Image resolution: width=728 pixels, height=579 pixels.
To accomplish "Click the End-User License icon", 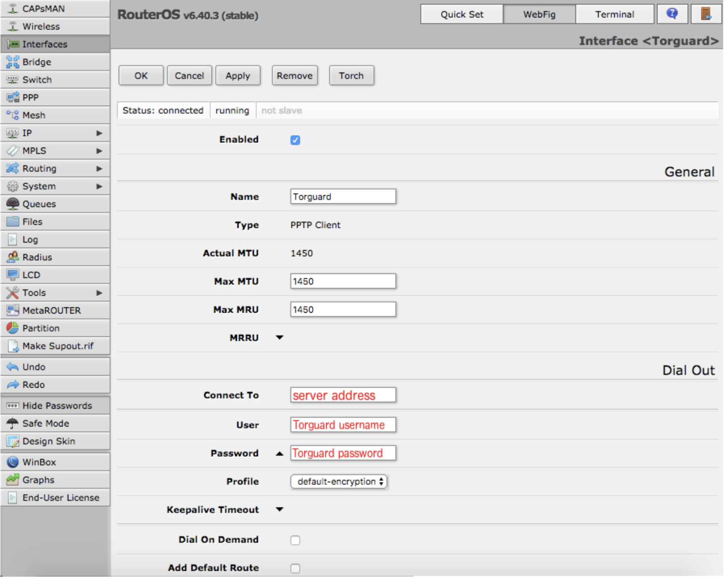I will click(x=12, y=497).
